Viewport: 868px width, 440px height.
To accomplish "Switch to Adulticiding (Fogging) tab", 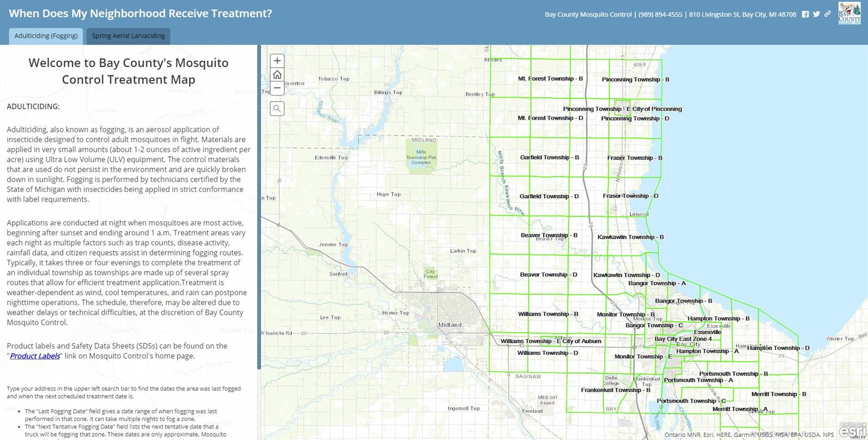I will pos(46,36).
